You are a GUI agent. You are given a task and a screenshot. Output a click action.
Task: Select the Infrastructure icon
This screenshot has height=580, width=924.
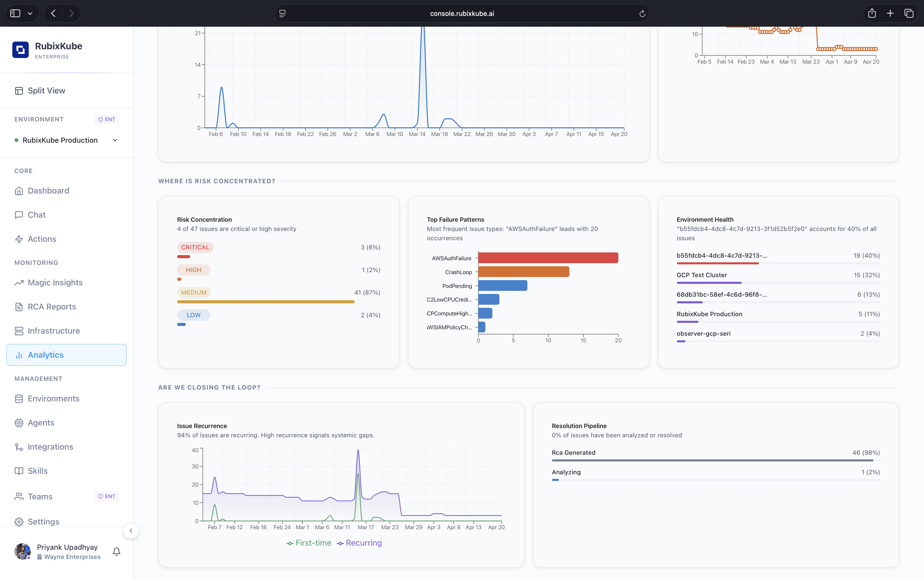[x=19, y=331]
